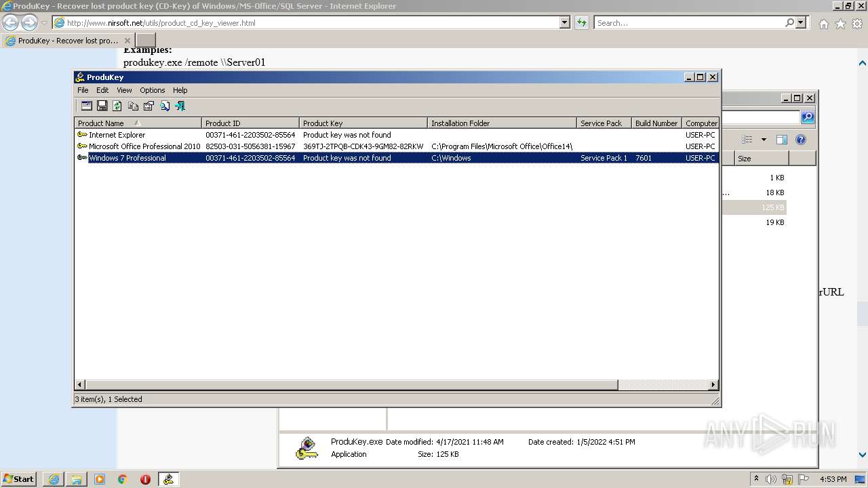Click the Internet Explorer forward arrow button
Screen dimensions: 868x488
click(29, 22)
